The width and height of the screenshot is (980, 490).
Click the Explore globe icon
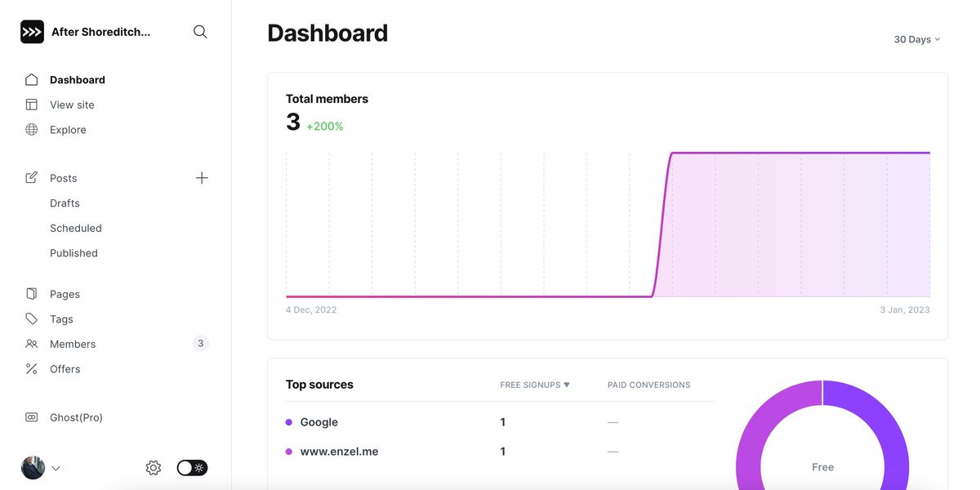tap(32, 130)
